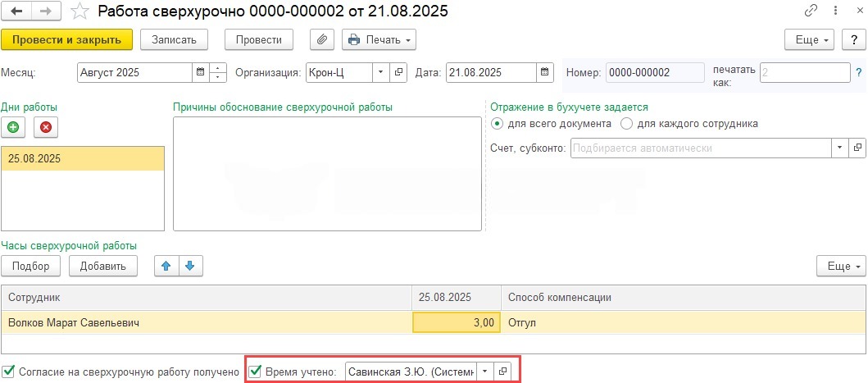The image size is (868, 383).
Task: Uncheck Согласие на сверхурочную работу получено
Action: pos(9,372)
